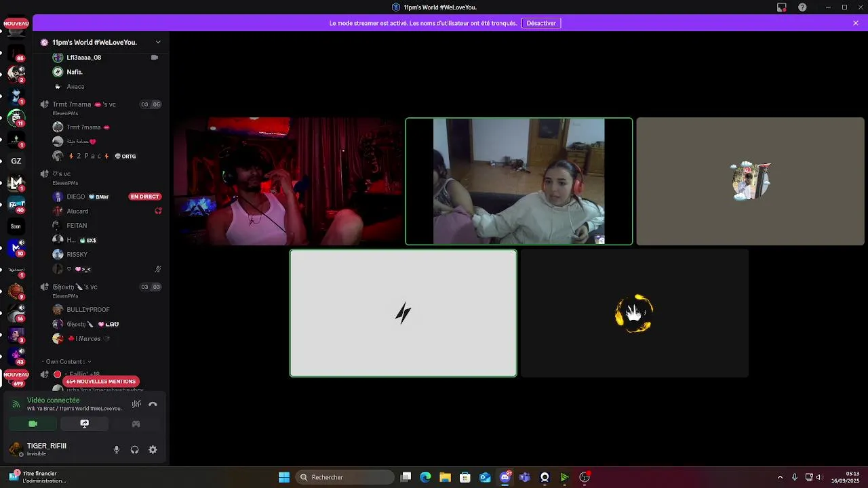Open the GZ server in the sidebar
Image resolution: width=868 pixels, height=488 pixels.
(16, 161)
